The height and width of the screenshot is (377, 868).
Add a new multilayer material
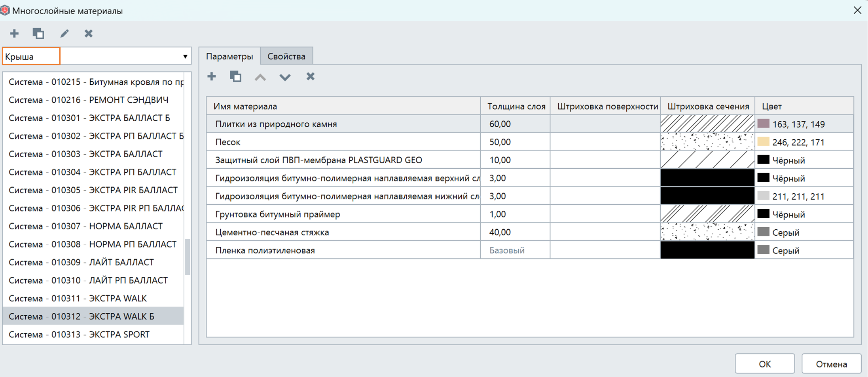(x=14, y=34)
